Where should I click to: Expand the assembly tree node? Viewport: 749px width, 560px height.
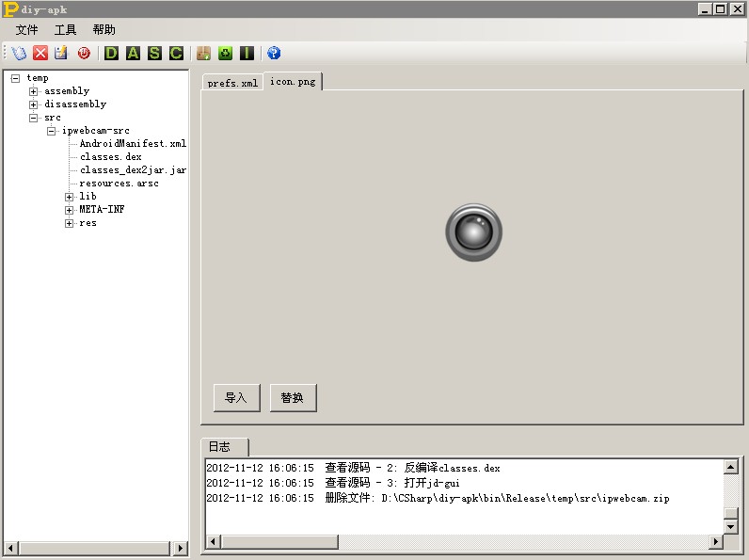(x=34, y=91)
